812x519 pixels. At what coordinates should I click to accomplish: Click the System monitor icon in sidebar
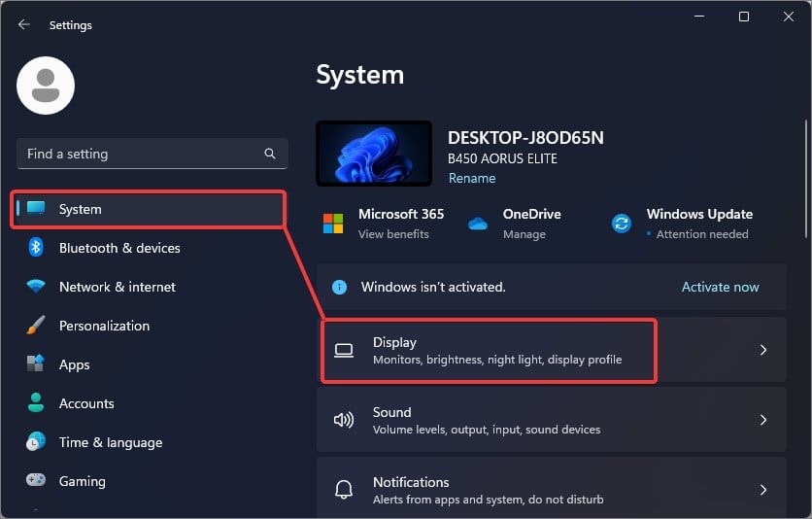tap(36, 208)
